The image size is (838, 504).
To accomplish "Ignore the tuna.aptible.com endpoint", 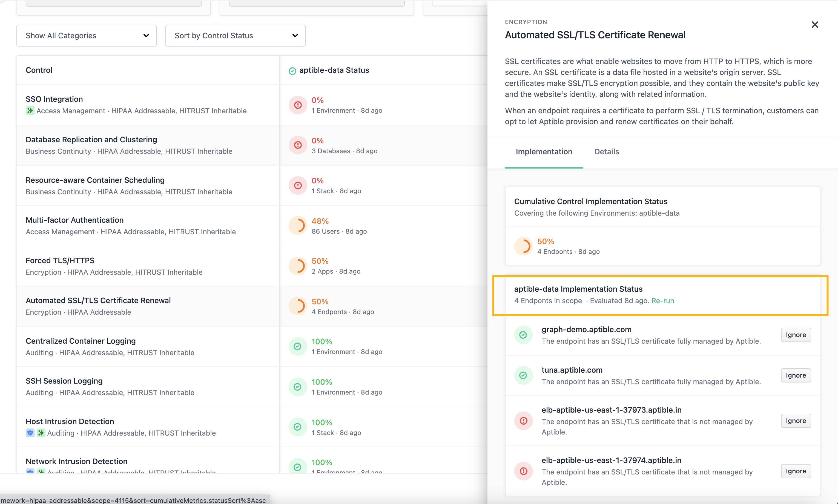I will pos(796,375).
